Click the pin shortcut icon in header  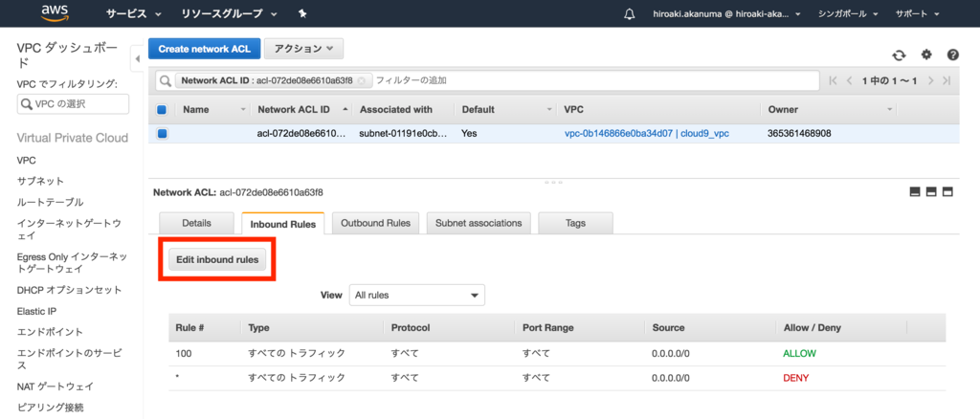pyautogui.click(x=302, y=13)
